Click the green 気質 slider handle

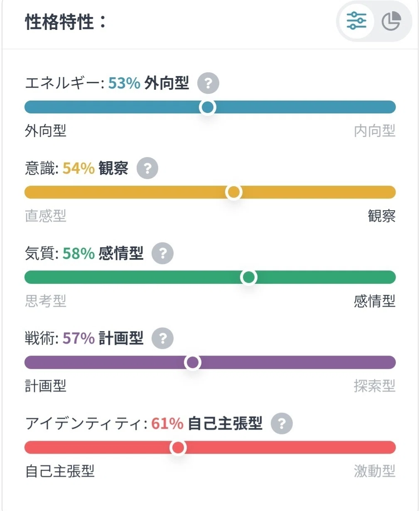[x=248, y=277]
